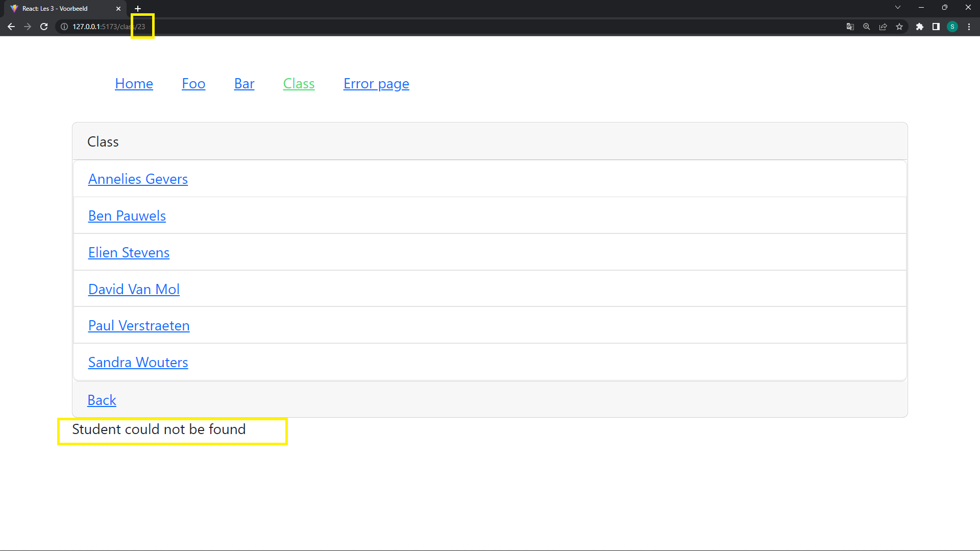
Task: Open Chrome three-dot menu
Action: tap(969, 27)
